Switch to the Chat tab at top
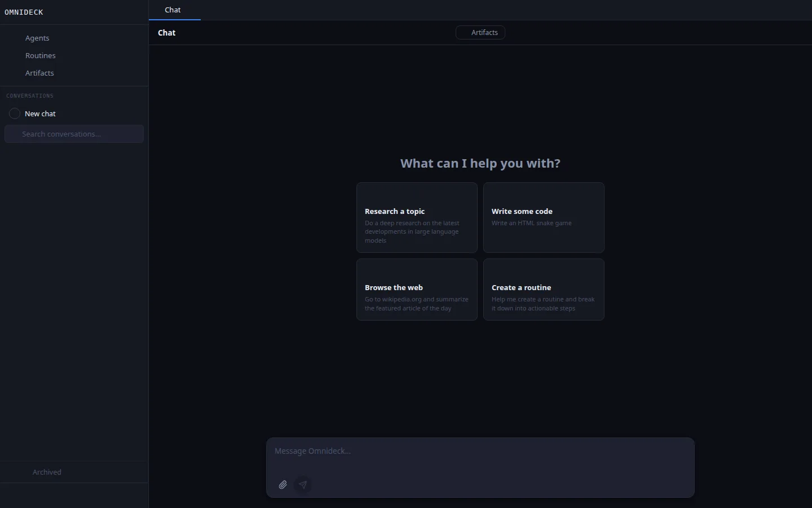 [x=174, y=10]
